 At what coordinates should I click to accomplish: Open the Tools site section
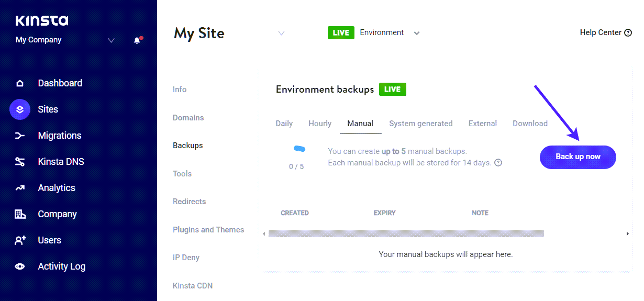[x=182, y=174]
